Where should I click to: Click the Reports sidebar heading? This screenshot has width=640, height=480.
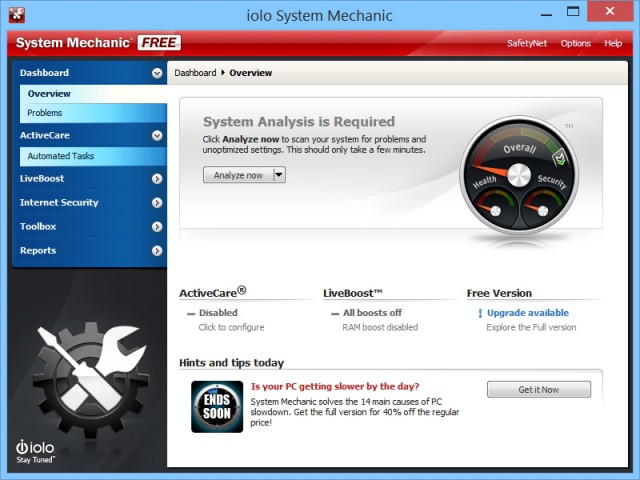(38, 251)
